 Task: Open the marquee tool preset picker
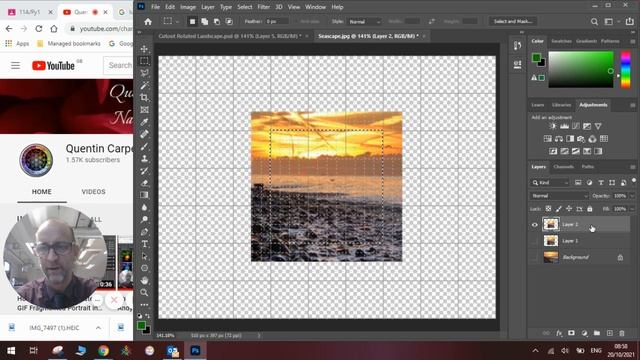tap(171, 21)
